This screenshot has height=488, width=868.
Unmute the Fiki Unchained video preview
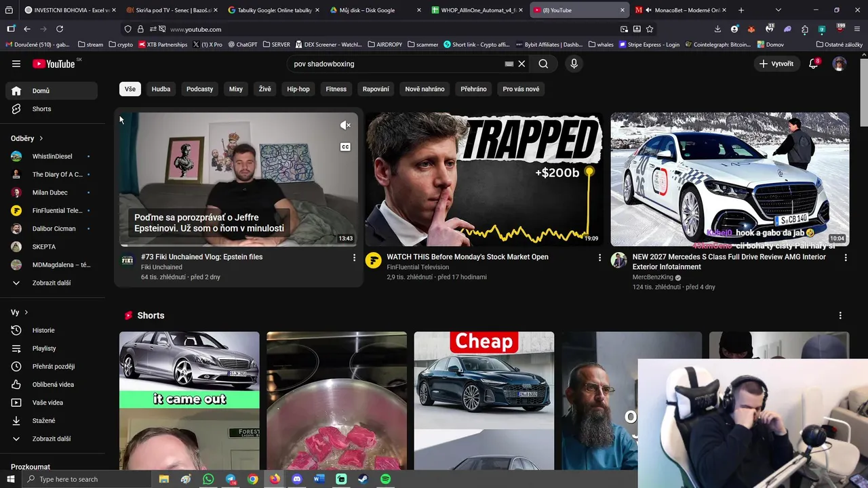pos(345,125)
